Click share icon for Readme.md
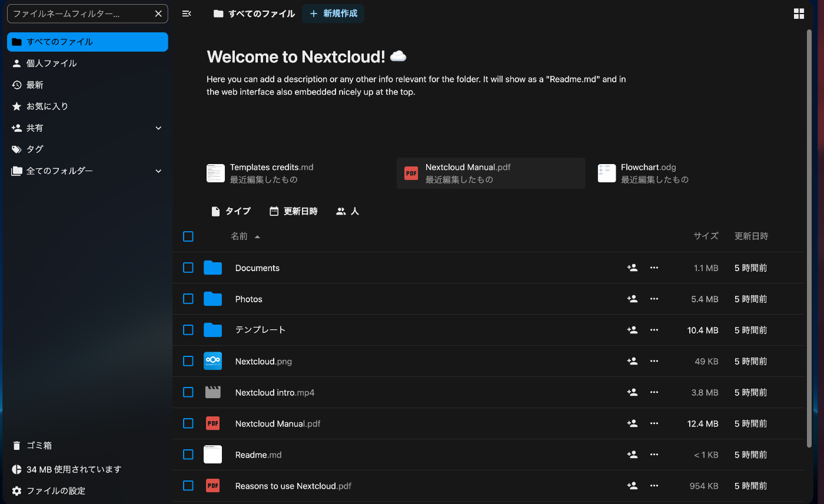The height and width of the screenshot is (504, 824). coord(633,455)
